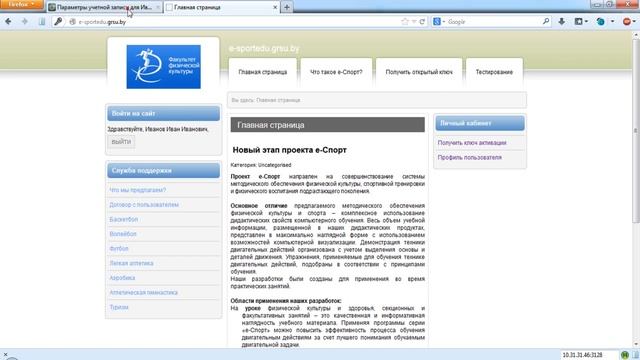
Task: Open 'Главная страница' site menu item
Action: (262, 72)
